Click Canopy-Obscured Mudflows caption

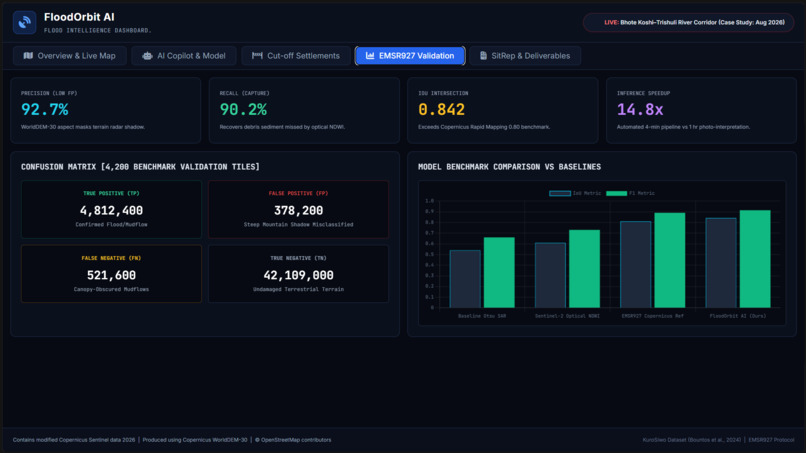(x=111, y=289)
